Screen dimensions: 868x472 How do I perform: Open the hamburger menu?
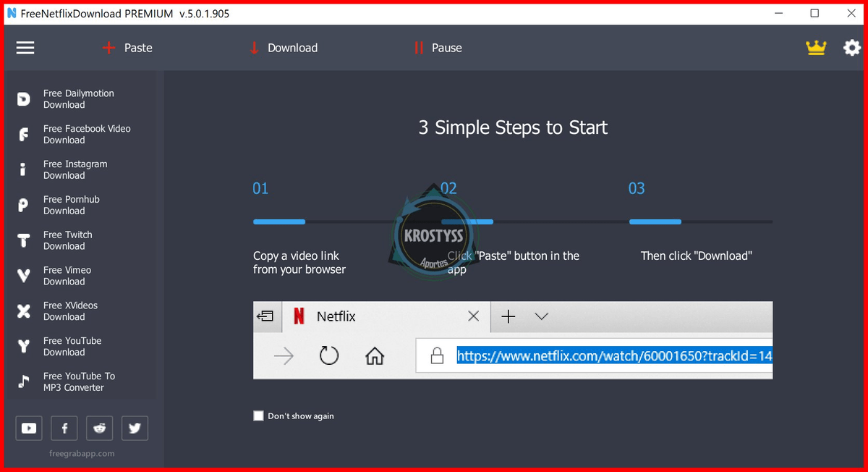click(x=25, y=48)
